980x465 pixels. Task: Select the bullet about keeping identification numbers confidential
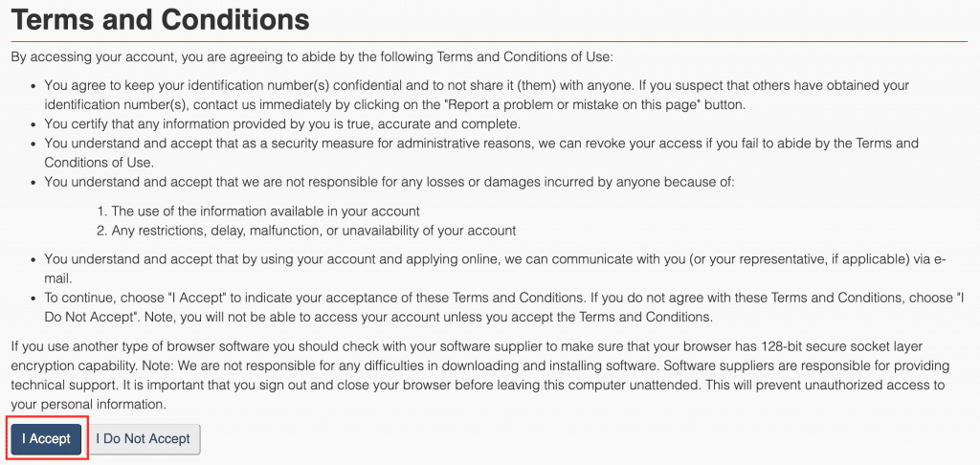383,85
